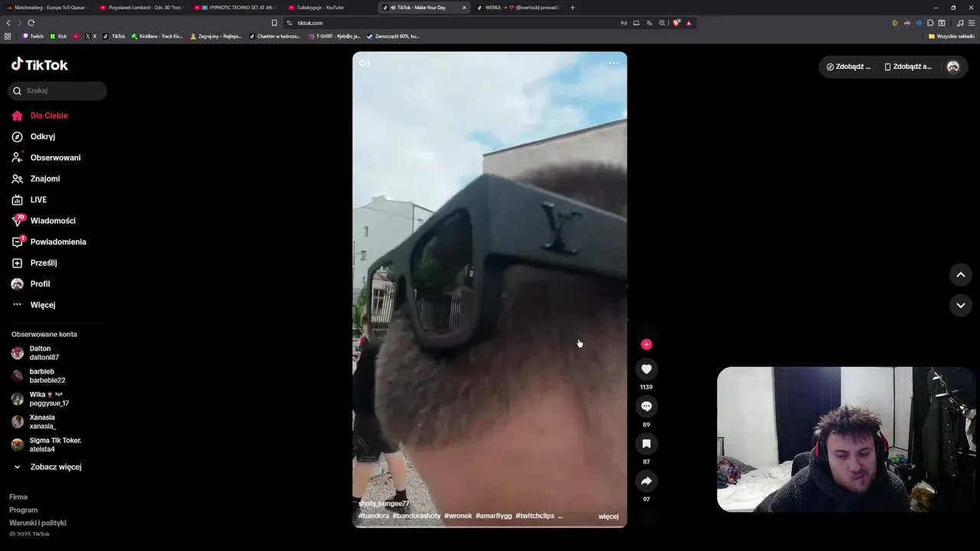Switch to Matchmaking Europe 5v5 Queue tab

(x=46, y=8)
